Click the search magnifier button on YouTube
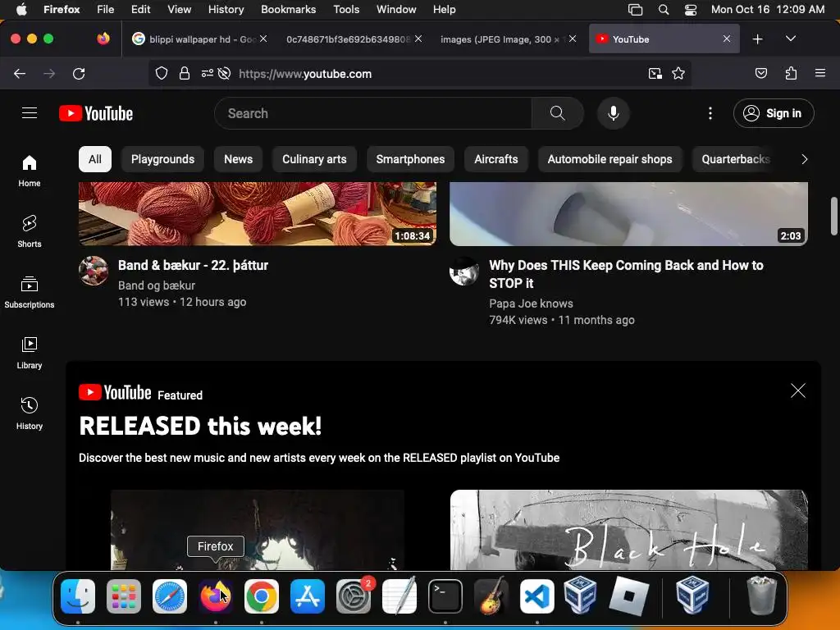Viewport: 840px width, 630px height. pos(557,113)
